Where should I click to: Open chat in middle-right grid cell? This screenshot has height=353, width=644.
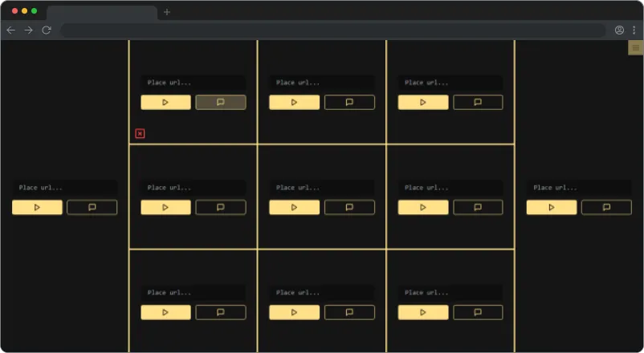[x=478, y=207]
